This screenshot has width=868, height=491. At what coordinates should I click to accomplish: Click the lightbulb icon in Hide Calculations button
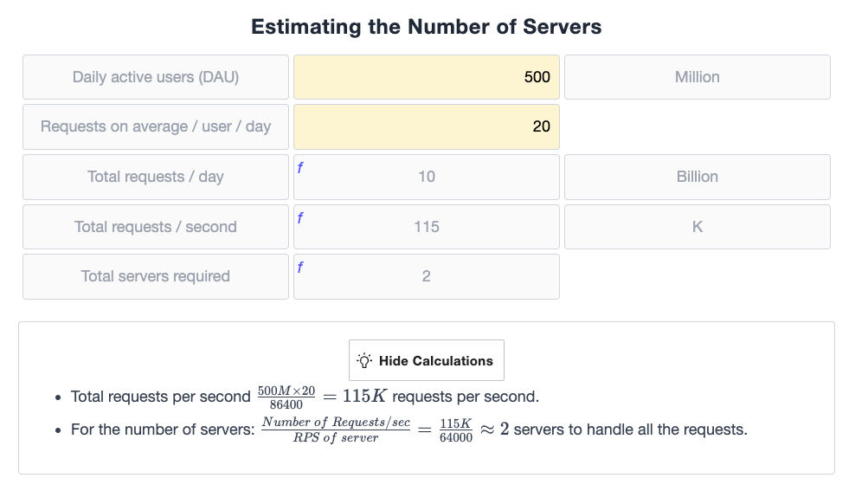(364, 361)
